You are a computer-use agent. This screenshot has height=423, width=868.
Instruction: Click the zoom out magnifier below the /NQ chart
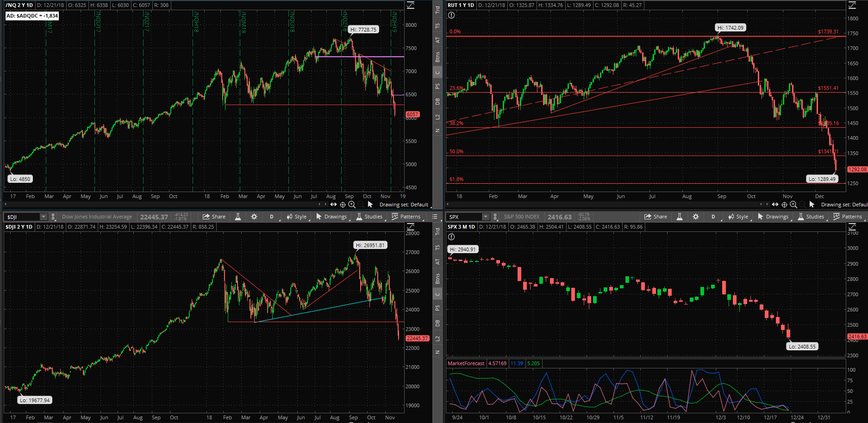[361, 205]
